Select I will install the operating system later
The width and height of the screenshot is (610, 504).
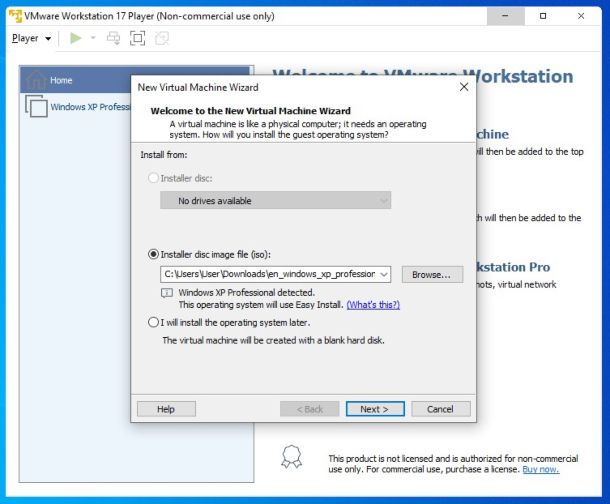click(x=153, y=322)
